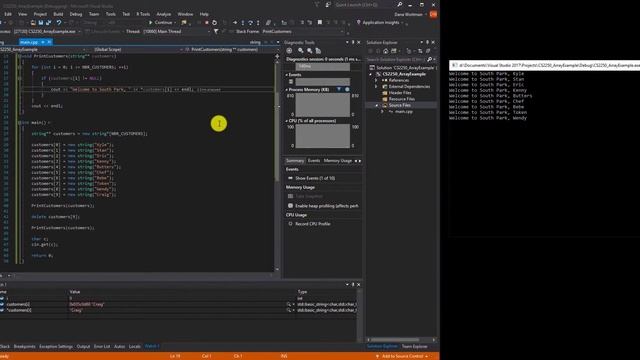Collapse the Process Memory graph section
The height and width of the screenshot is (360, 640).
click(287, 89)
